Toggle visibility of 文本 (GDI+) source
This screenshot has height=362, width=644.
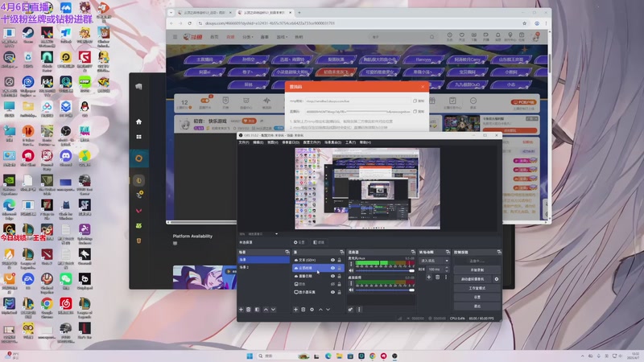(x=332, y=260)
